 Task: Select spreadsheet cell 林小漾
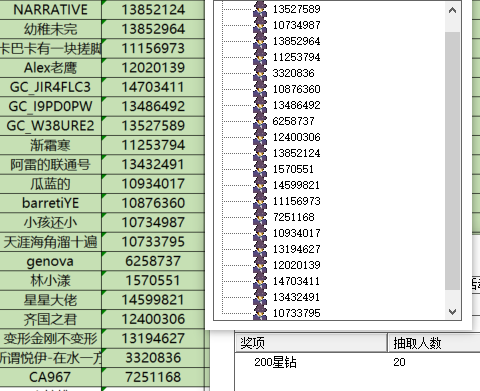point(51,280)
